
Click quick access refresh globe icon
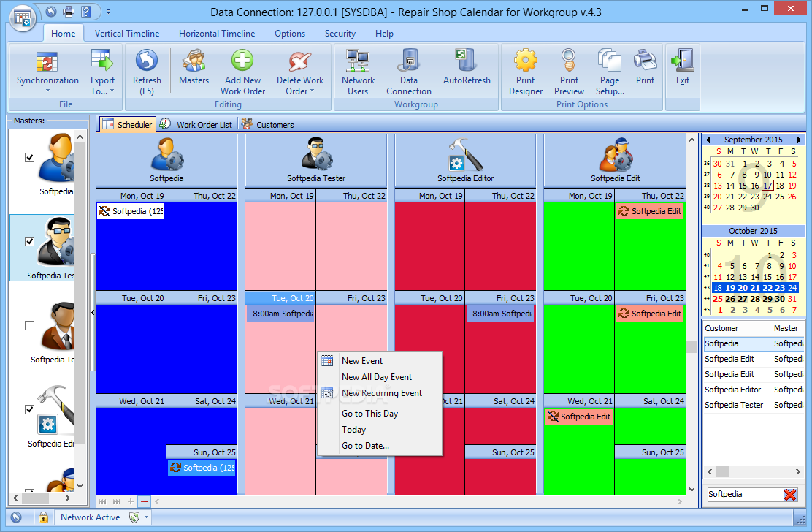(x=51, y=11)
